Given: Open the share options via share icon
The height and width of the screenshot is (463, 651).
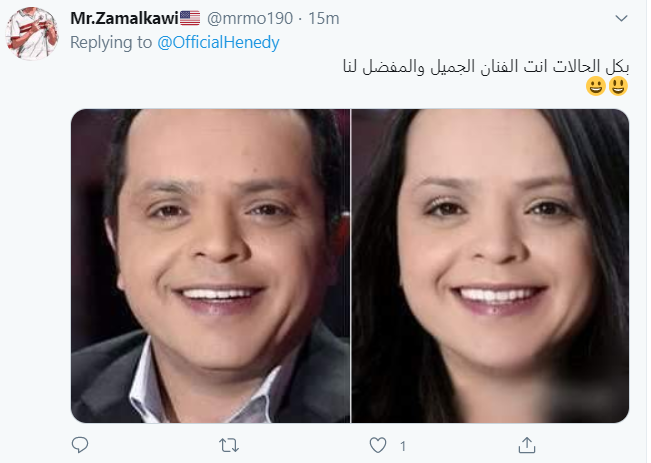Looking at the screenshot, I should (527, 445).
